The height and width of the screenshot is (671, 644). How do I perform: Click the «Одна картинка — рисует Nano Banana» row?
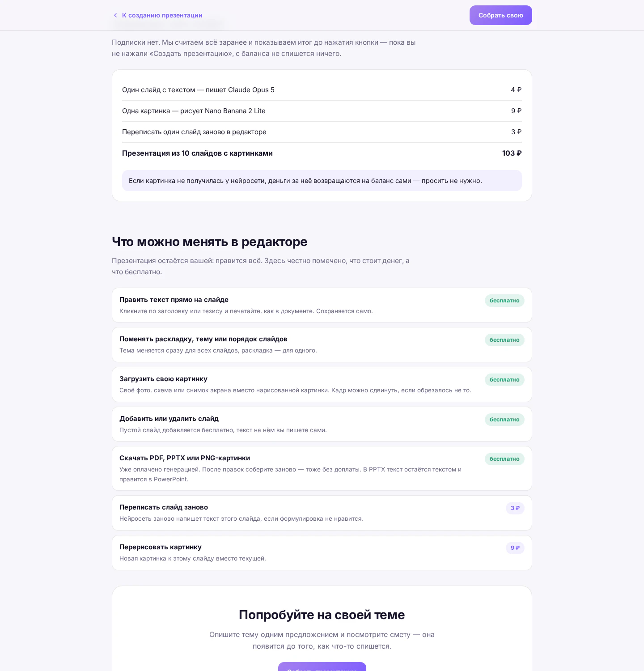coord(322,111)
